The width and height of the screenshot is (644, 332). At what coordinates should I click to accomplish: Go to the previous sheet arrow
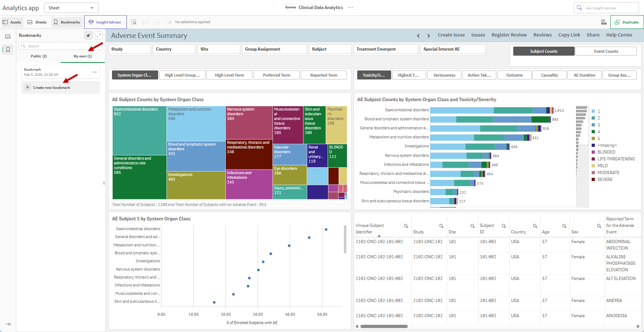coord(418,35)
